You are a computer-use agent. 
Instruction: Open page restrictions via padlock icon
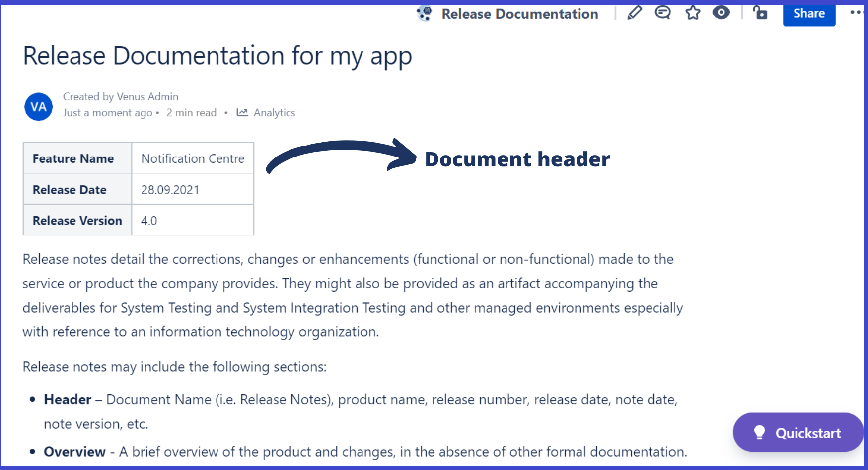[x=760, y=13]
